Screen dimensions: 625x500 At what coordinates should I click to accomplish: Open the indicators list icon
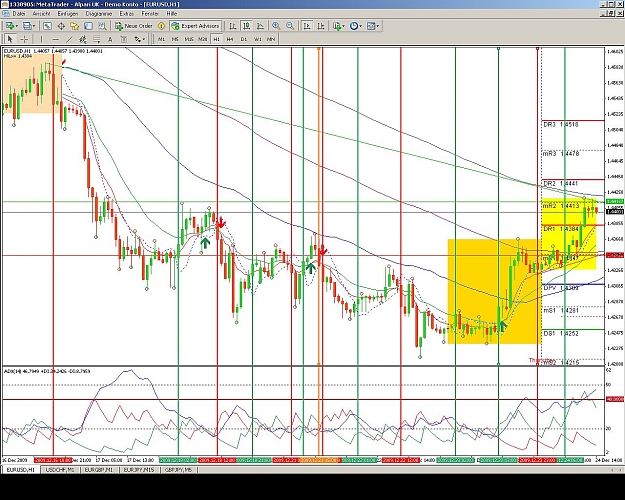[x=337, y=26]
